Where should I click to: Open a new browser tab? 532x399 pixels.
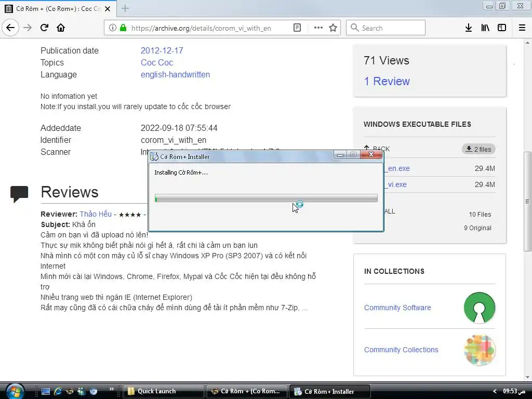pyautogui.click(x=125, y=8)
